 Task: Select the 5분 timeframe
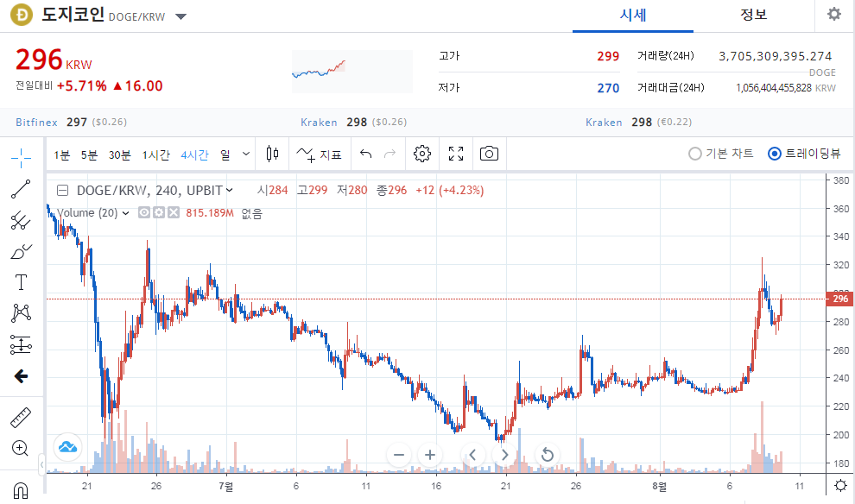click(89, 155)
